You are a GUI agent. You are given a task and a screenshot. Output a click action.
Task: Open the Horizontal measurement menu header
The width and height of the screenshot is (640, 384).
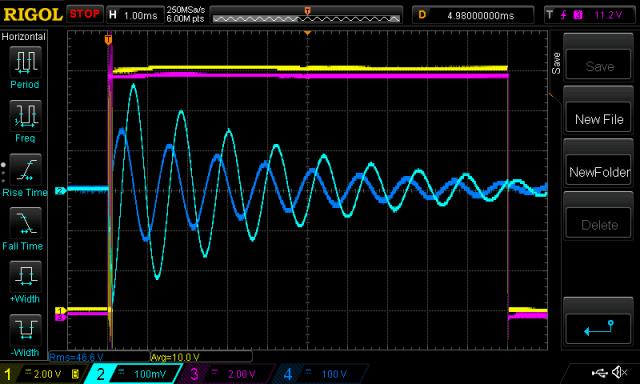point(24,37)
